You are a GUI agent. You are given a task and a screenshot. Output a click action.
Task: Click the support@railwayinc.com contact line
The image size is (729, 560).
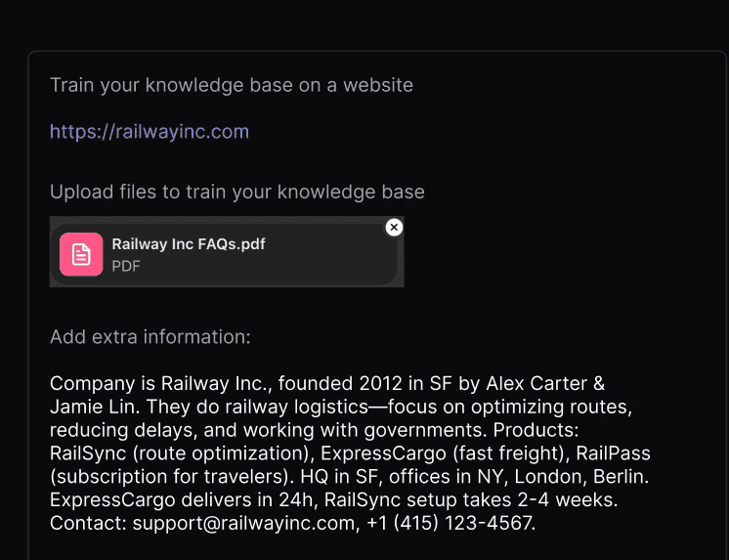tap(292, 523)
